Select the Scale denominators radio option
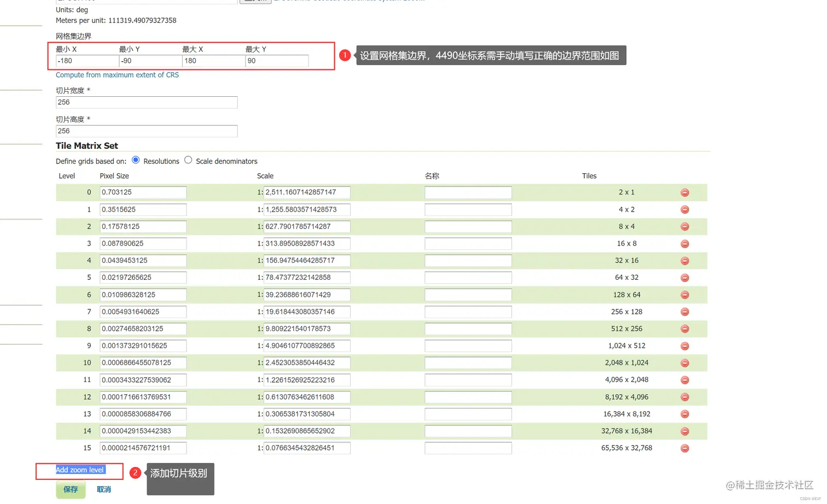This screenshot has height=504, width=827. point(188,160)
